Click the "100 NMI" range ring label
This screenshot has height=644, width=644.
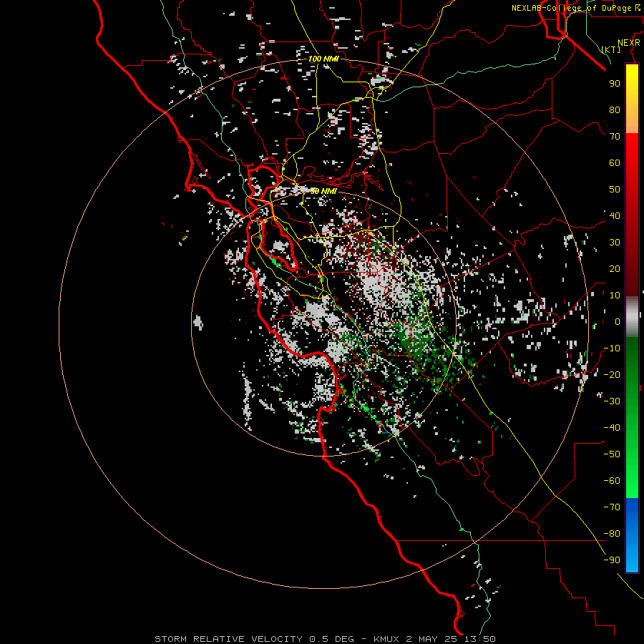[x=323, y=59]
